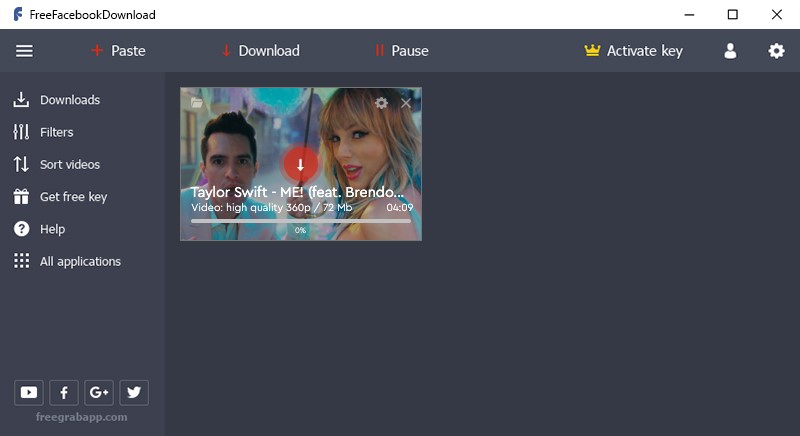This screenshot has width=800, height=436.
Task: Open the Twitter social icon
Action: click(x=134, y=392)
